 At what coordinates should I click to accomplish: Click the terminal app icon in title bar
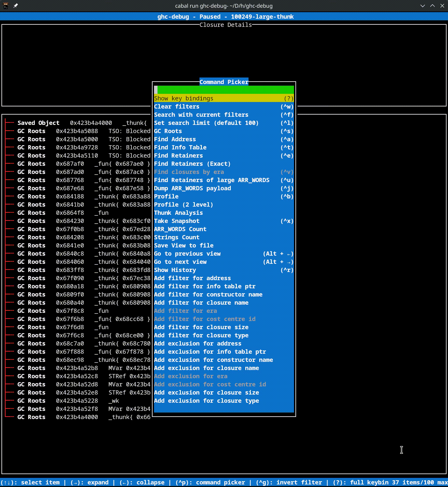click(6, 6)
